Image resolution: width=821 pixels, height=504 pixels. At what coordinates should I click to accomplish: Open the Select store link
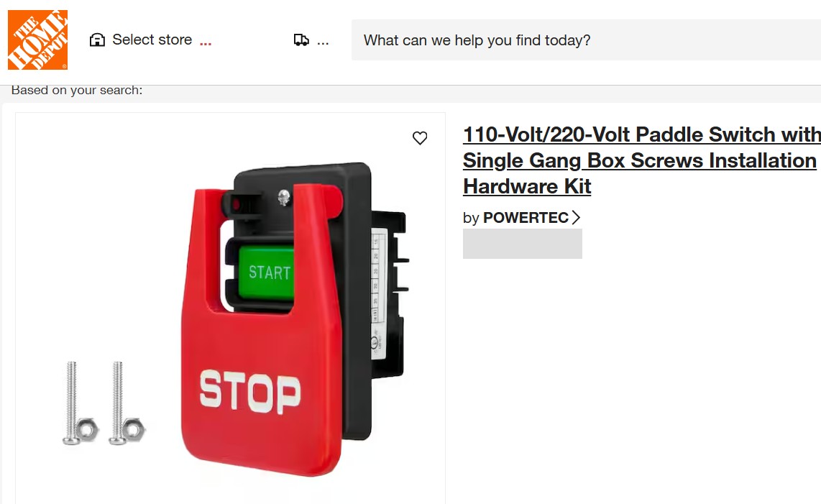coord(152,40)
